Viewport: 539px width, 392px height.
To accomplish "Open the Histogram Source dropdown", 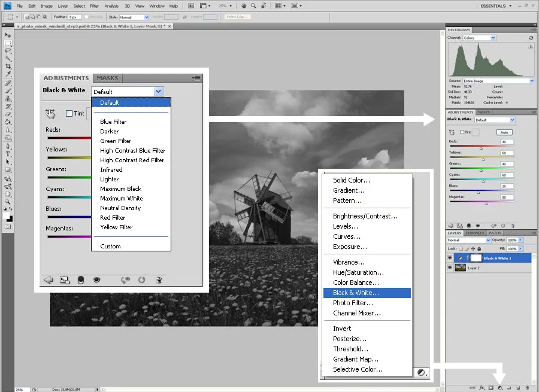I will [498, 81].
